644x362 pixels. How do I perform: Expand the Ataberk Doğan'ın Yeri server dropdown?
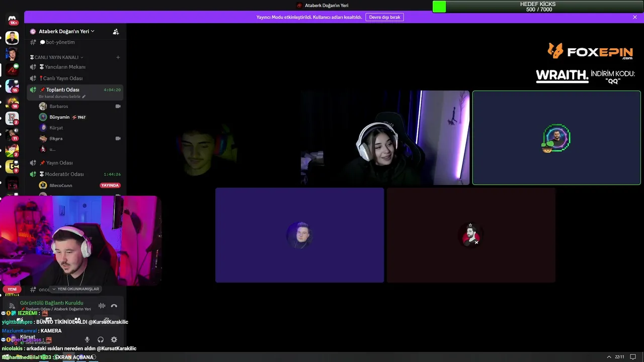(66, 31)
